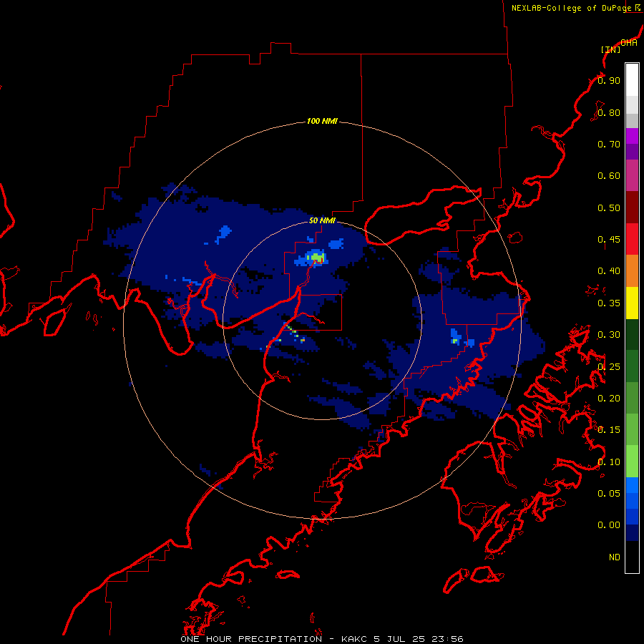Click the NEXLAB-College of DuPage header text
Viewport: 644px width, 644px height.
[x=571, y=8]
